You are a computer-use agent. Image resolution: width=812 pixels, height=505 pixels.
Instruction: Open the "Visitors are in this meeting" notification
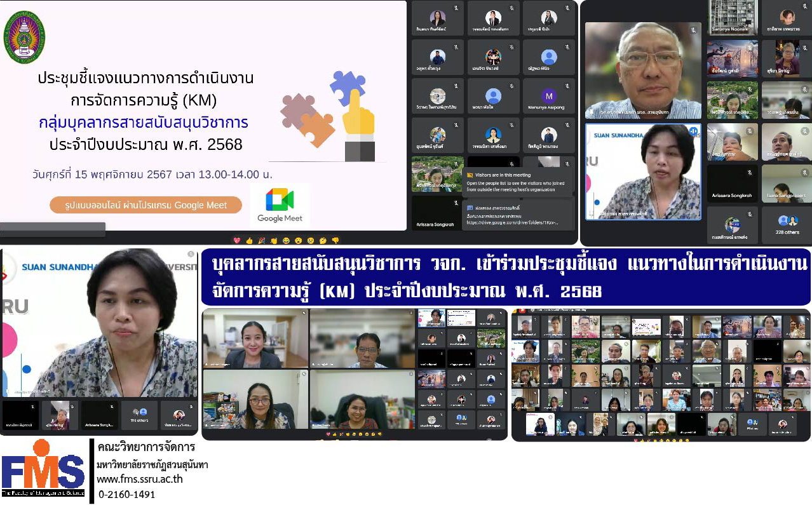518,182
